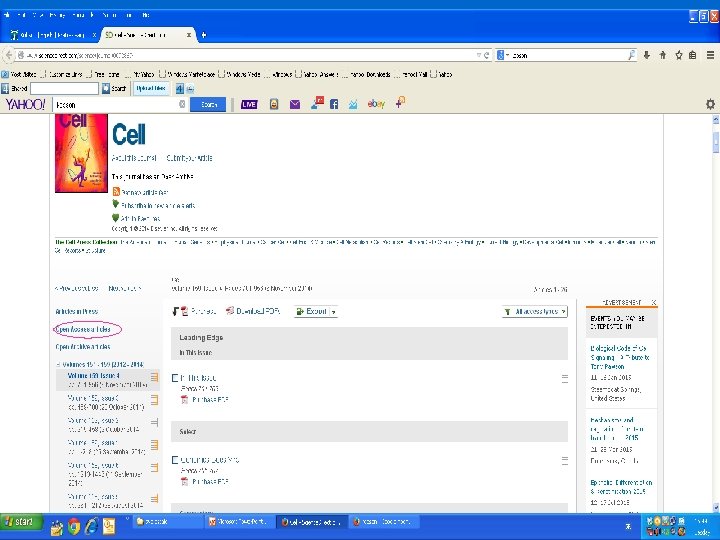Image resolution: width=720 pixels, height=540 pixels.
Task: Open the Submit your Article link
Action: 189,158
